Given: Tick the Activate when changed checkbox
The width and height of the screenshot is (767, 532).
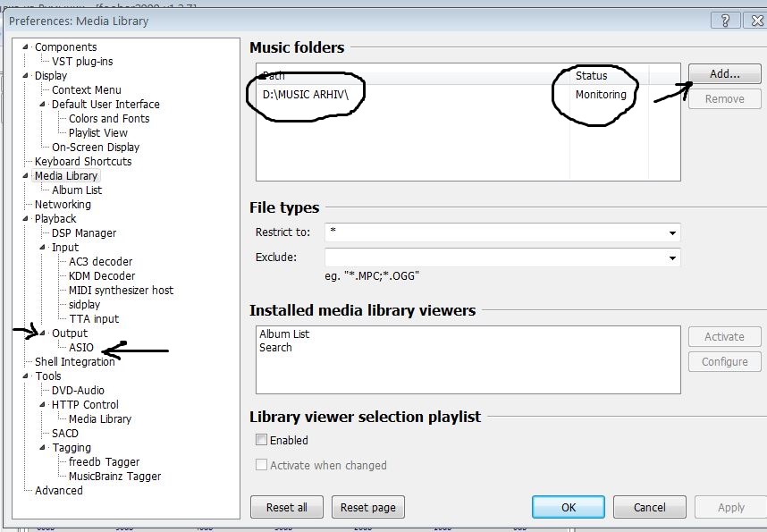Looking at the screenshot, I should coord(262,464).
